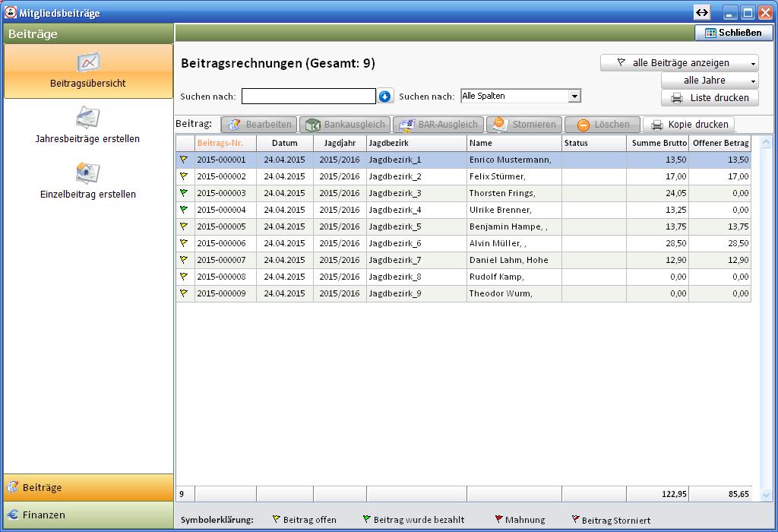This screenshot has width=778, height=532.
Task: Expand the alle Beiträge anzeigen filter
Action: pos(754,64)
